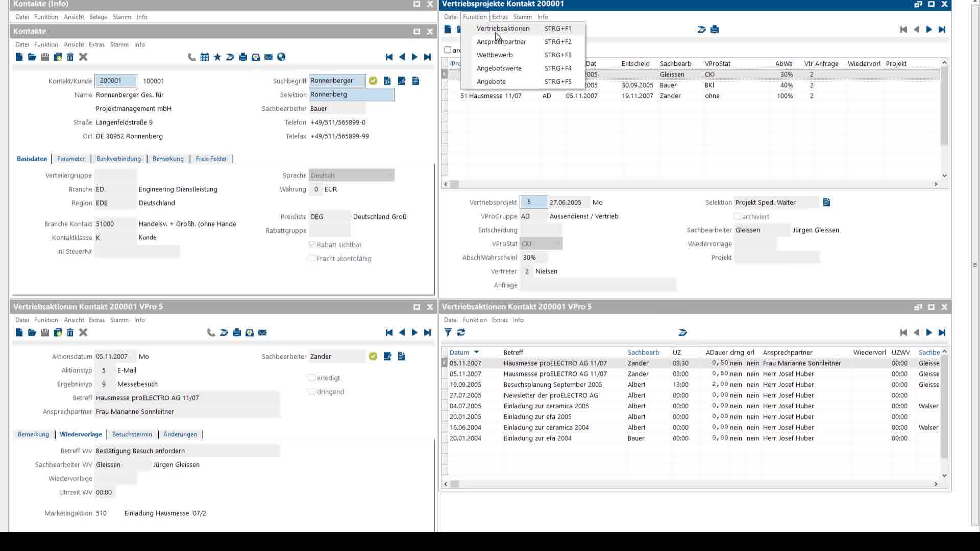980x551 pixels.
Task: Click envelope icon in lower-left Vertriebsaktionen toolbar
Action: [262, 333]
